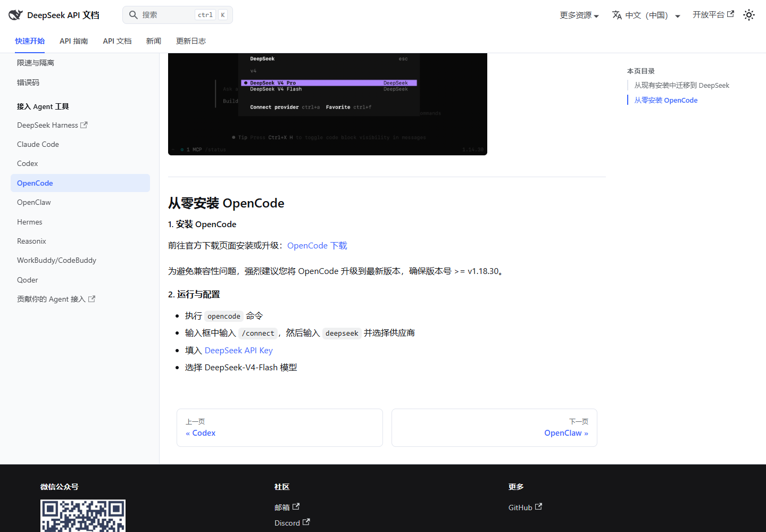Open the external-link icon beside 开放平台
766x532 pixels.
coord(731,14)
